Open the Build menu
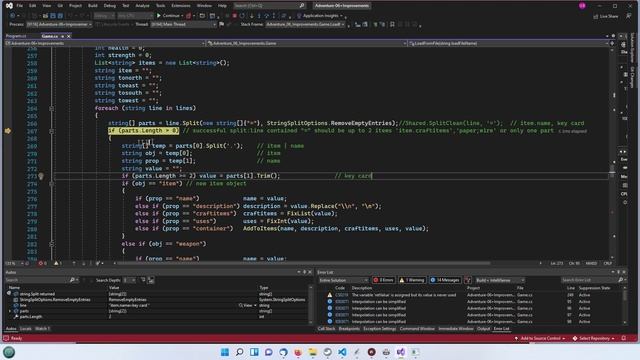Screen dimensions: 640x360 click(x=93, y=6)
